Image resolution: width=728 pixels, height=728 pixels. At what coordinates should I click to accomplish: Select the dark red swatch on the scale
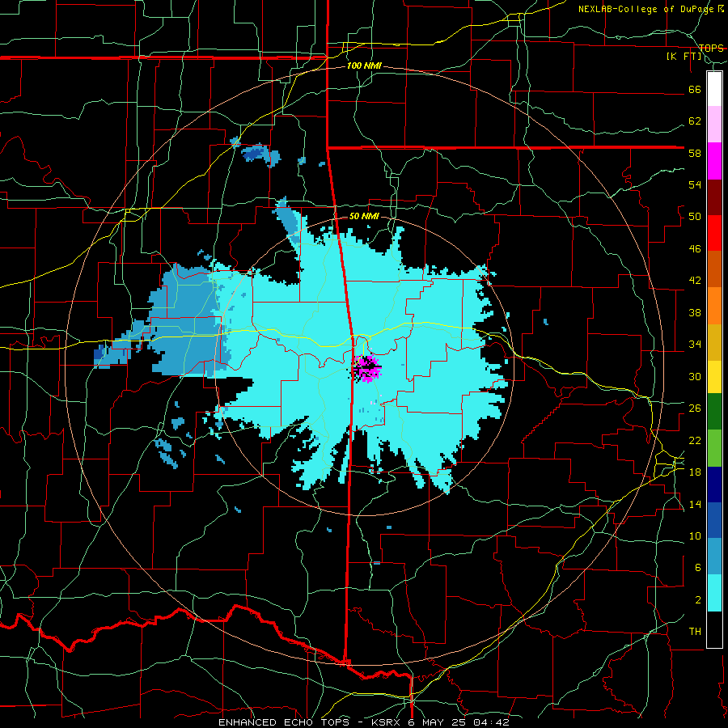tap(714, 197)
